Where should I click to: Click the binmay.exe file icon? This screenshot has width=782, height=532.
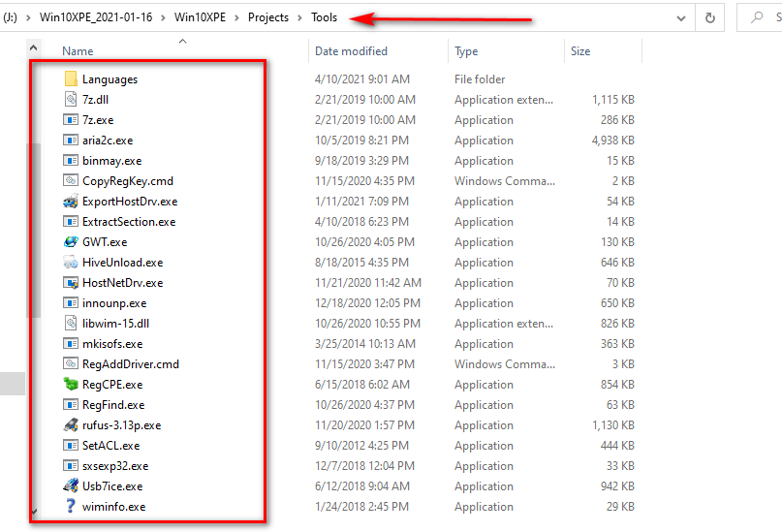(x=71, y=161)
